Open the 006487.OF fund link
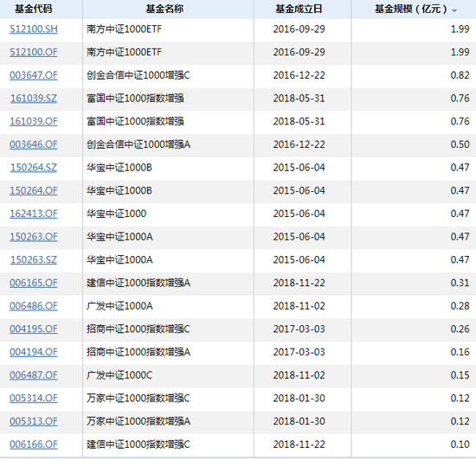Screen dimensions: 476x460 [x=34, y=375]
